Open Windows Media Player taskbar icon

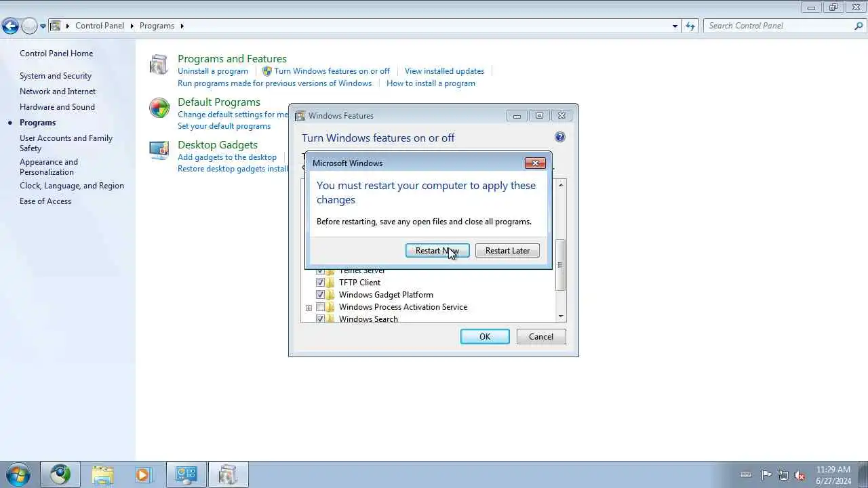coord(143,474)
